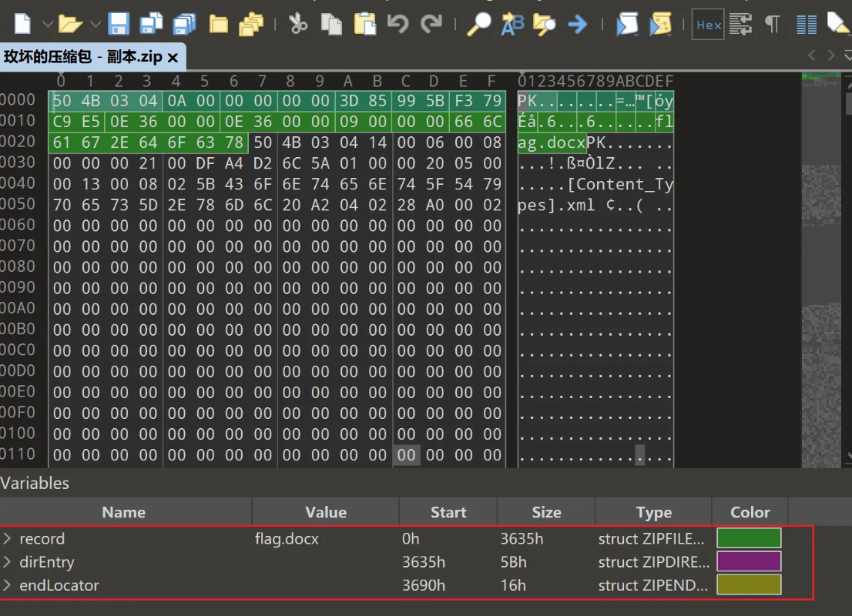The height and width of the screenshot is (616, 852).
Task: Select the 玫坏的压缩包 - 副本.zip tab
Action: coord(82,57)
